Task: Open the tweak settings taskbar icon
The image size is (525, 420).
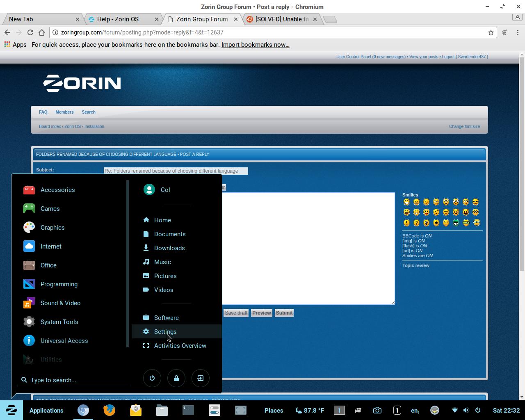Action: 215,410
